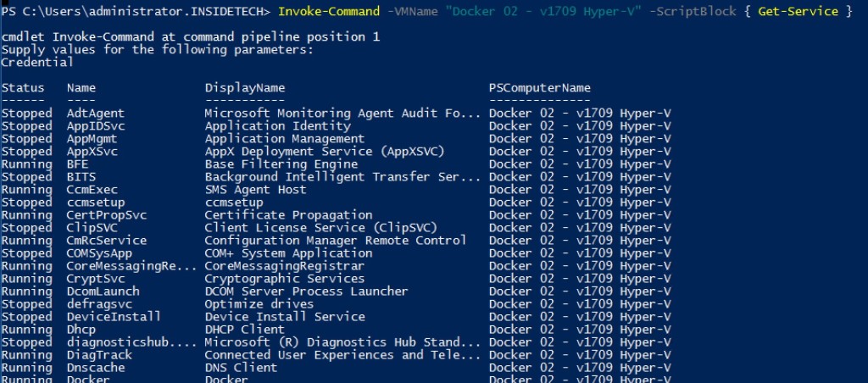Click the DNS Client display name
The height and width of the screenshot is (383, 868).
tap(241, 368)
